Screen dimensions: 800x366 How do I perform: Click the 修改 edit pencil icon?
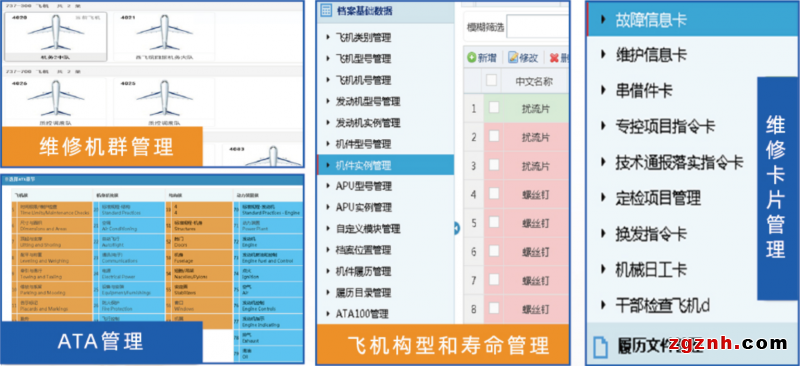512,58
